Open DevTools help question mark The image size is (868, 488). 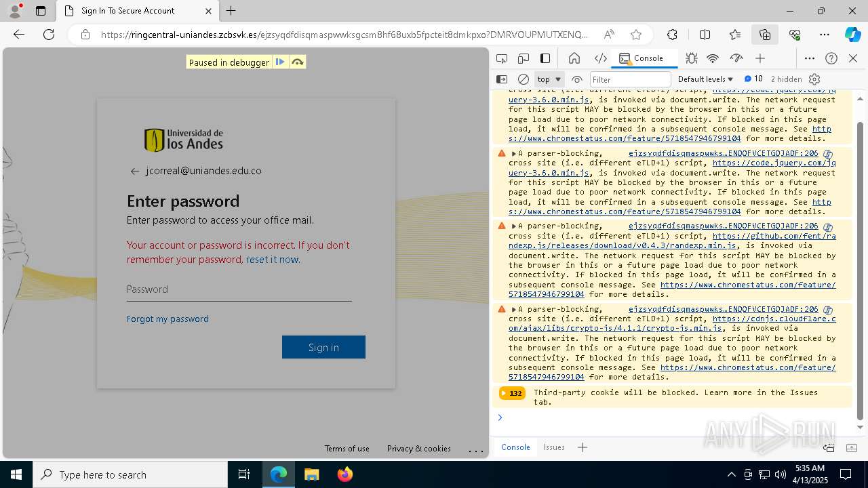(x=831, y=58)
